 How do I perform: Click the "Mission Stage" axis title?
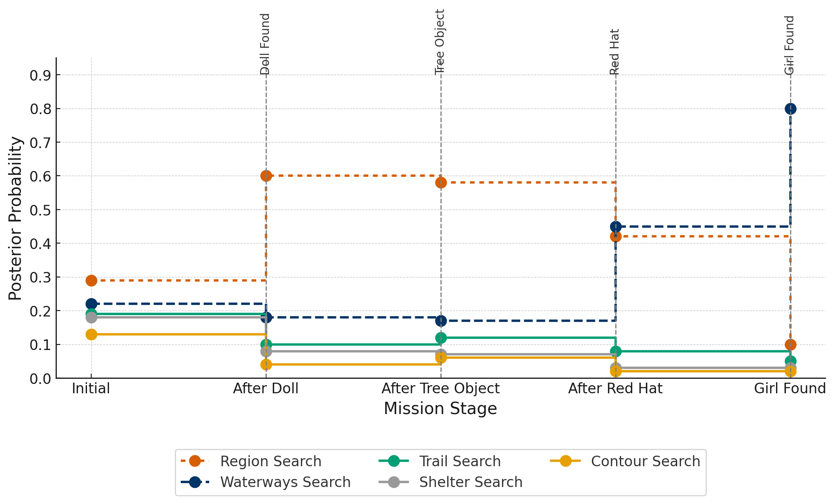point(440,409)
